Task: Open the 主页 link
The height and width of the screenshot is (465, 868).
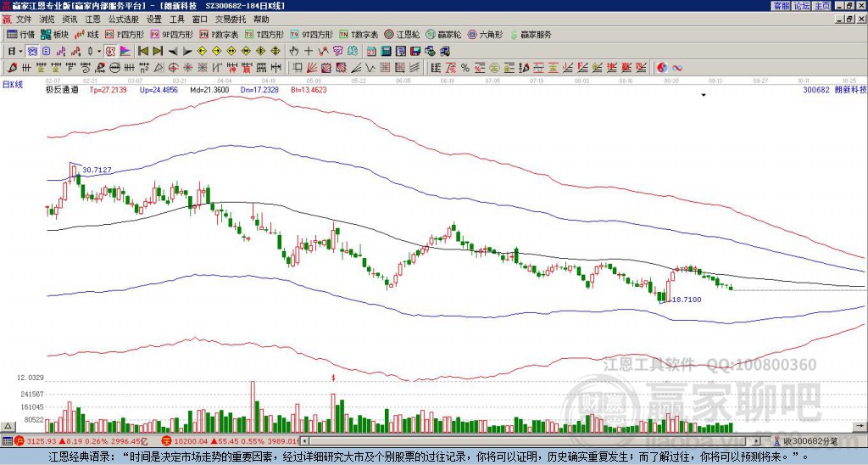Action: pyautogui.click(x=821, y=6)
